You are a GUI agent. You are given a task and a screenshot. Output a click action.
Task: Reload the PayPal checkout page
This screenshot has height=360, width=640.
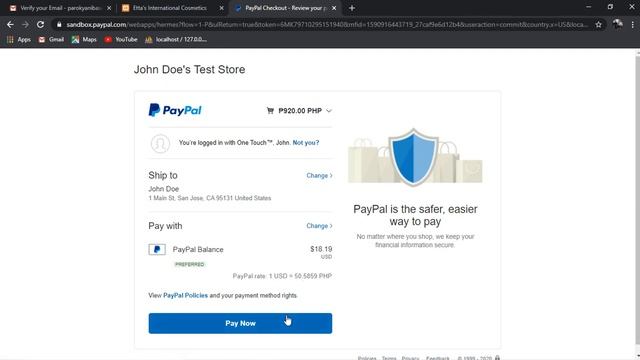click(40, 24)
